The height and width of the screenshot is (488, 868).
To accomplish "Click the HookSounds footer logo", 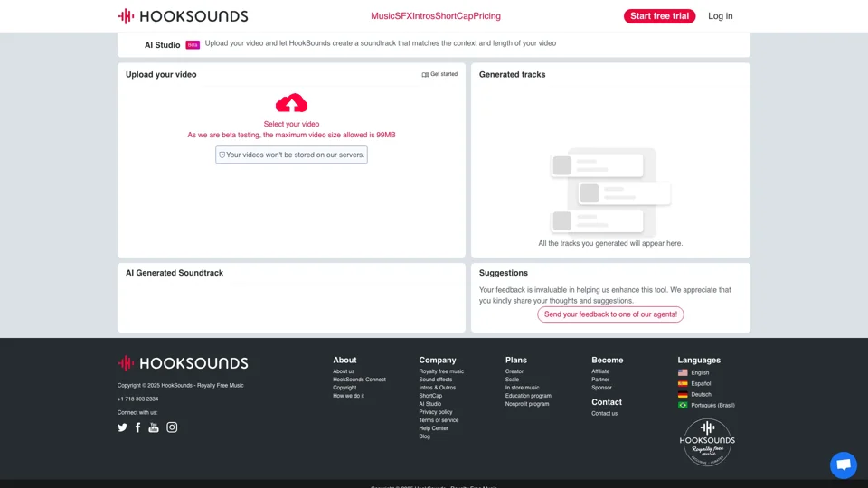I will [x=183, y=363].
